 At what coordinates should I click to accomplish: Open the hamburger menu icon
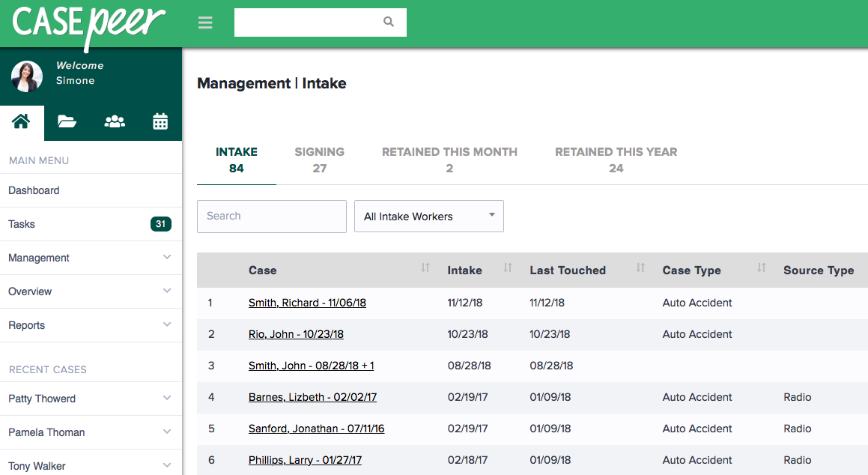tap(205, 22)
